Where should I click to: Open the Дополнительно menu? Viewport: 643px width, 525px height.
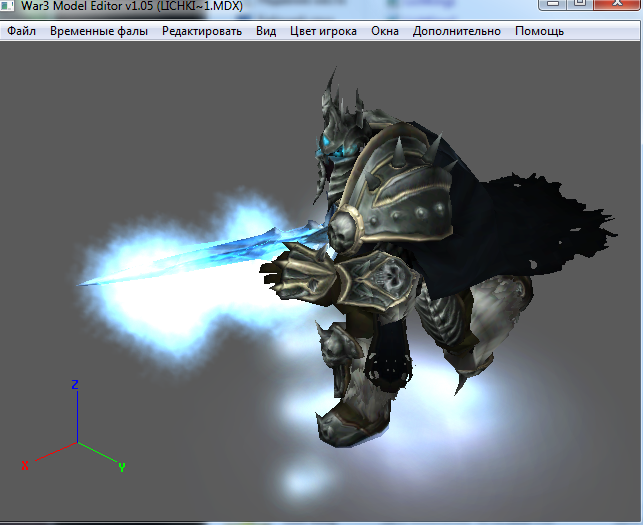click(456, 31)
